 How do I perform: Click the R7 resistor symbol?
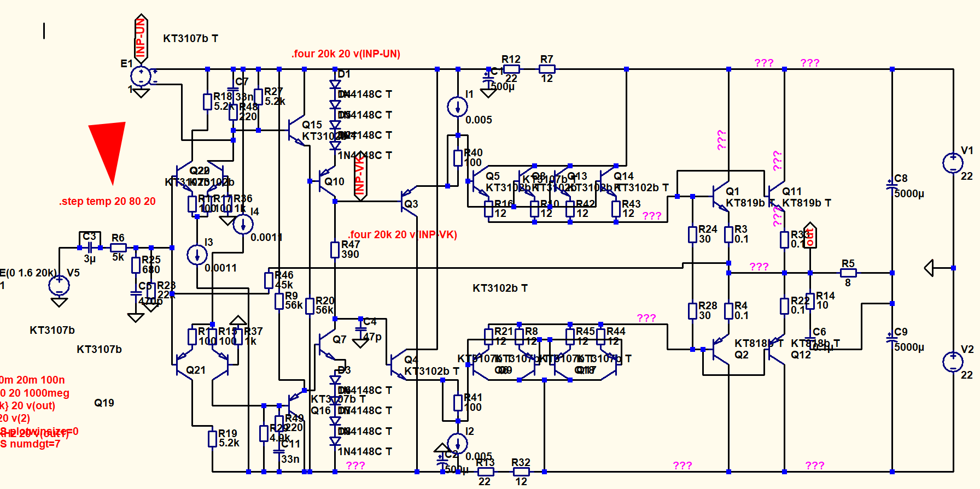point(547,69)
